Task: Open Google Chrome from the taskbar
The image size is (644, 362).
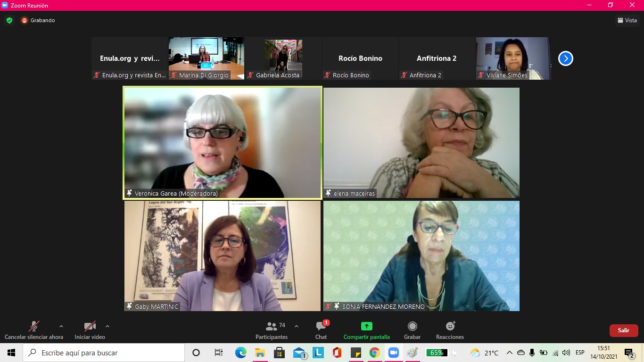Action: pos(374,353)
